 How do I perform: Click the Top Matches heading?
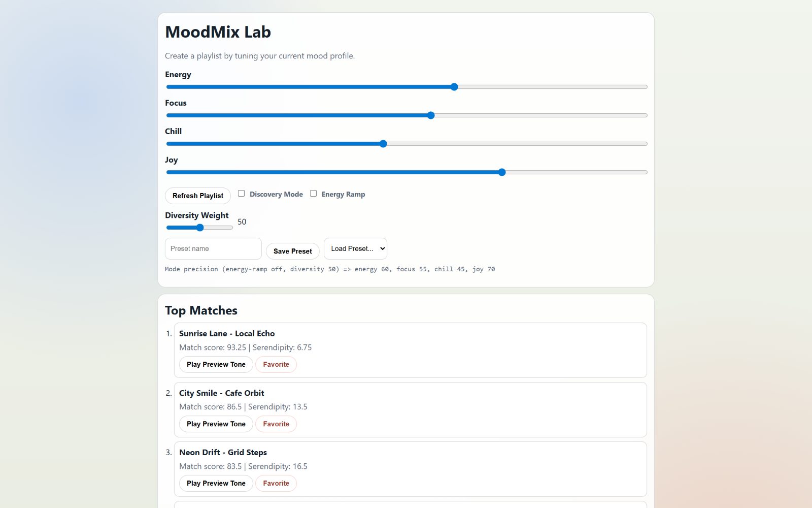201,310
